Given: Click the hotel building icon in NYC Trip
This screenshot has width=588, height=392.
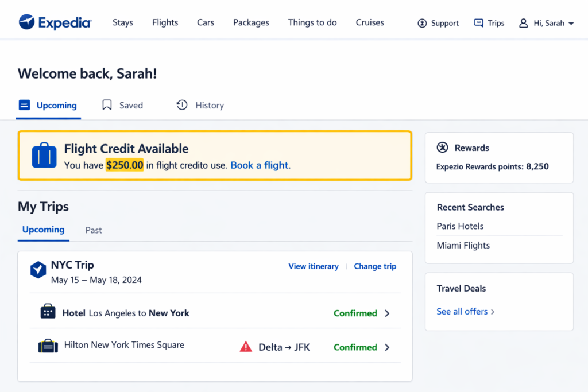Looking at the screenshot, I should click(48, 312).
